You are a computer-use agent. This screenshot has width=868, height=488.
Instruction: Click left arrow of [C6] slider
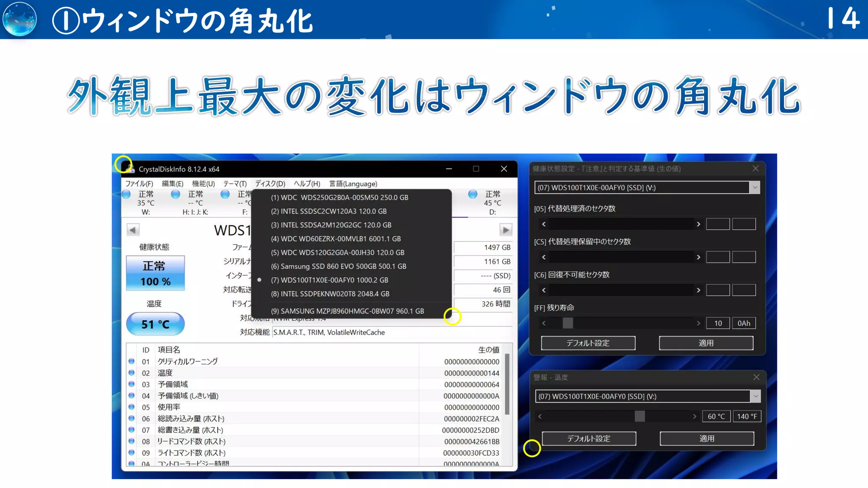(544, 290)
